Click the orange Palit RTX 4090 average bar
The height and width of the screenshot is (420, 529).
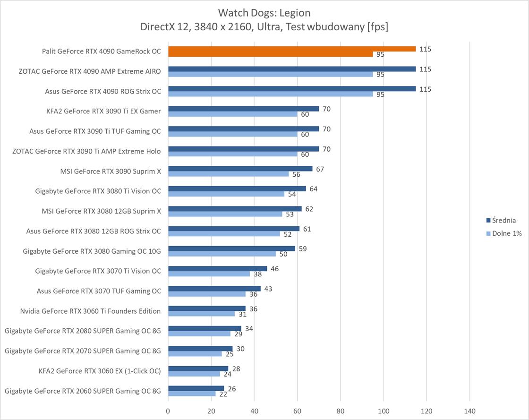point(292,49)
